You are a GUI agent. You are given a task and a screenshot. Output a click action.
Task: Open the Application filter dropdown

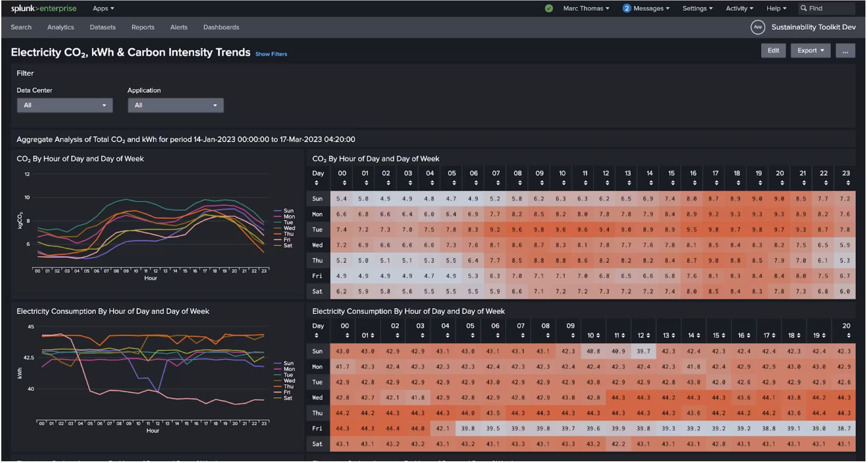[175, 105]
